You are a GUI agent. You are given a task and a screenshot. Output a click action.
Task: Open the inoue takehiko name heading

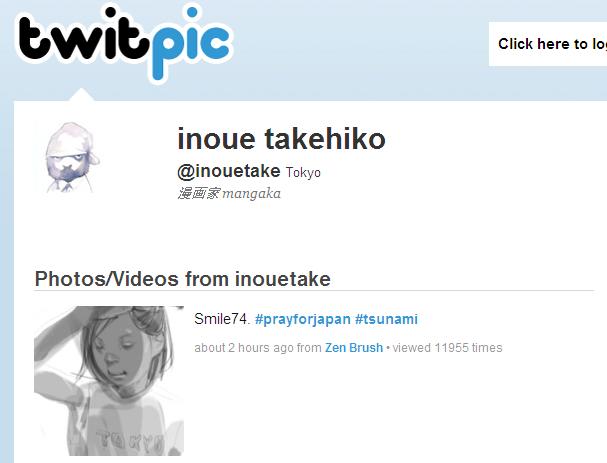[x=281, y=139]
